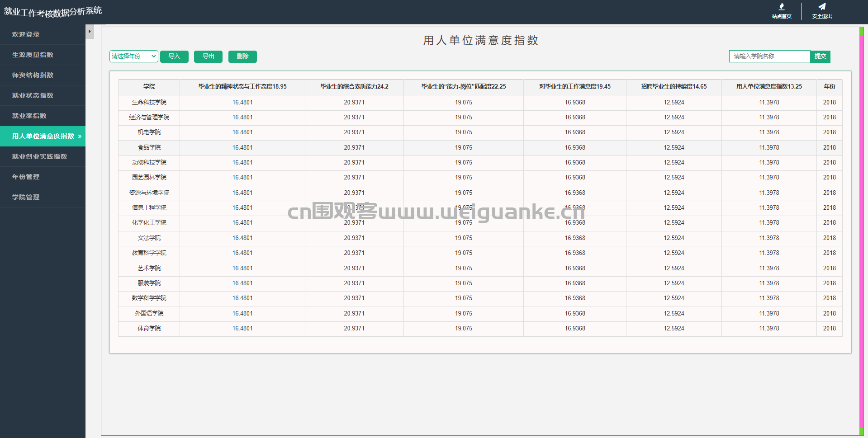Open 生源质量指数 menu item
This screenshot has height=438, width=868.
[43, 55]
